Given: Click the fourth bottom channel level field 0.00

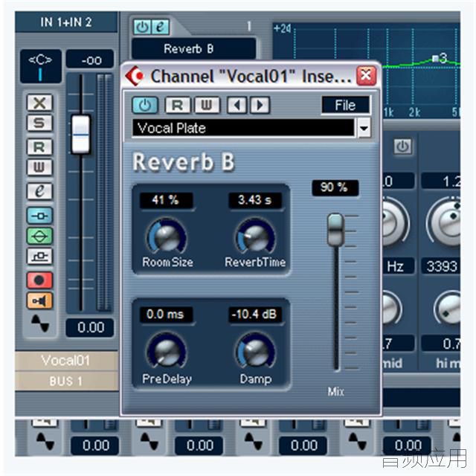Looking at the screenshot, I should pyautogui.click(x=408, y=446).
